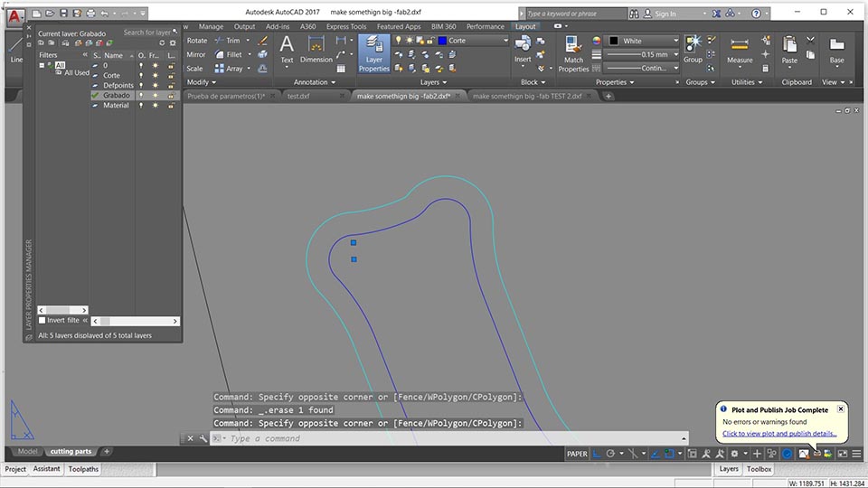The height and width of the screenshot is (488, 868).
Task: Click the Sign In button
Action: (665, 14)
